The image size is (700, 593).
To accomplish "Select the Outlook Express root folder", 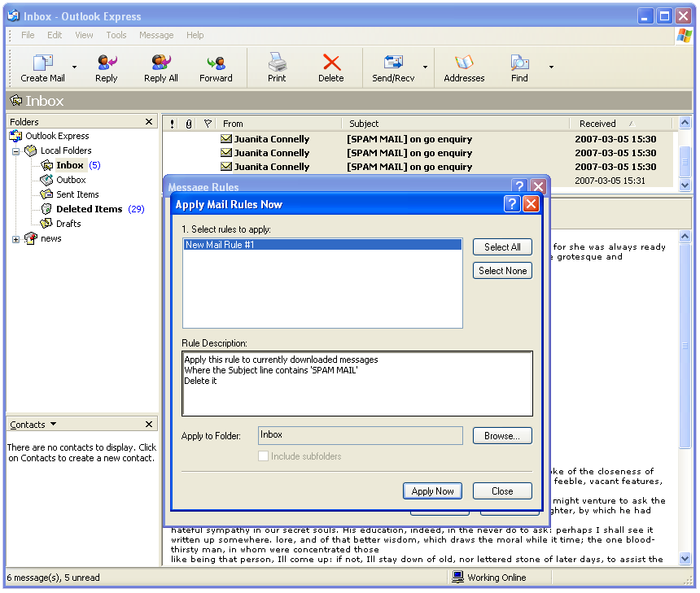I will tap(57, 136).
